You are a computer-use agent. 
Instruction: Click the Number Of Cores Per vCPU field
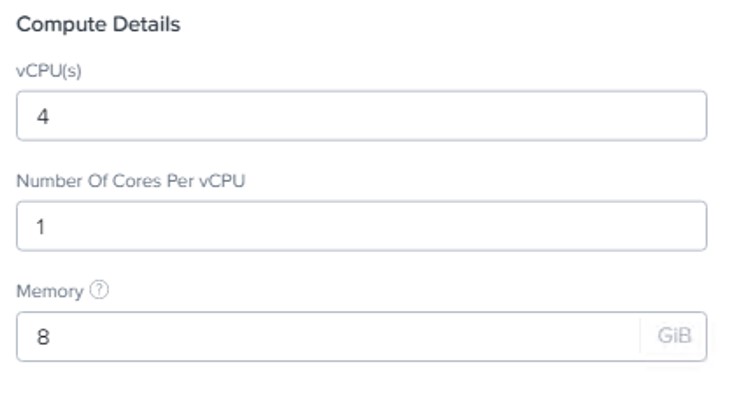[x=361, y=226]
